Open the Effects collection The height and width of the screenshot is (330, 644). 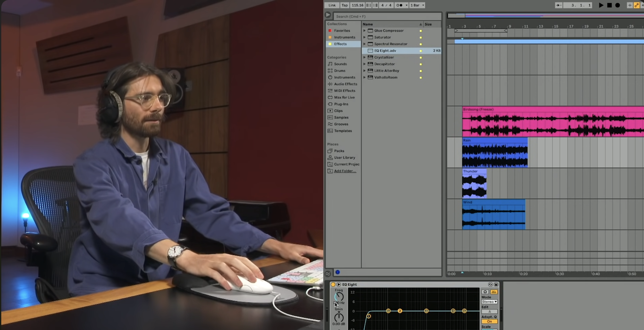coord(340,44)
